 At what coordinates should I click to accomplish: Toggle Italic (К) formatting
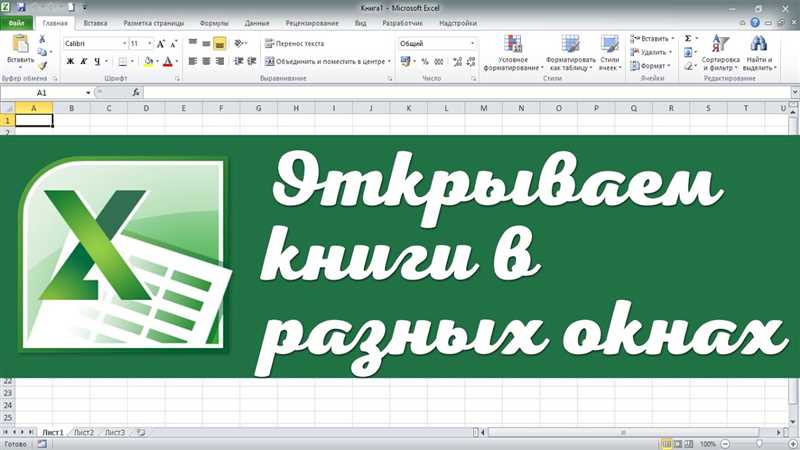(x=84, y=61)
